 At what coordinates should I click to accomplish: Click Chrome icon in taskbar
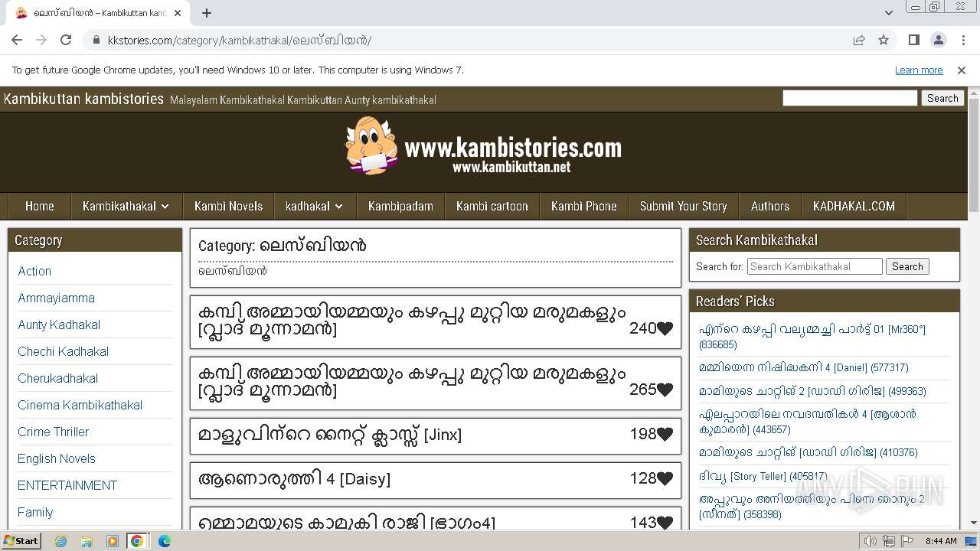(137, 541)
